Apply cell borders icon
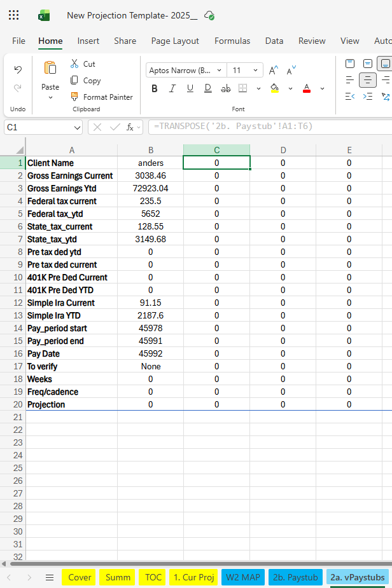The image size is (392, 588). pyautogui.click(x=243, y=88)
